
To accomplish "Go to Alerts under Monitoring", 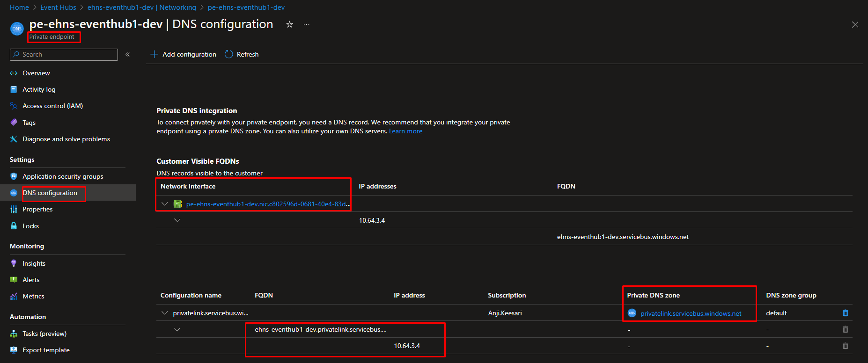I will (x=31, y=280).
